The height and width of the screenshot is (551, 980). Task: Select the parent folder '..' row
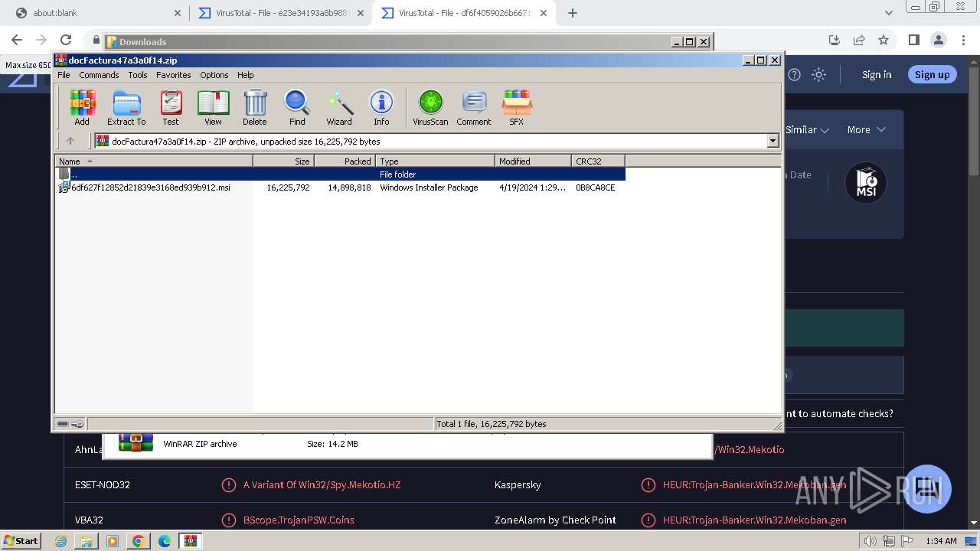tap(341, 174)
